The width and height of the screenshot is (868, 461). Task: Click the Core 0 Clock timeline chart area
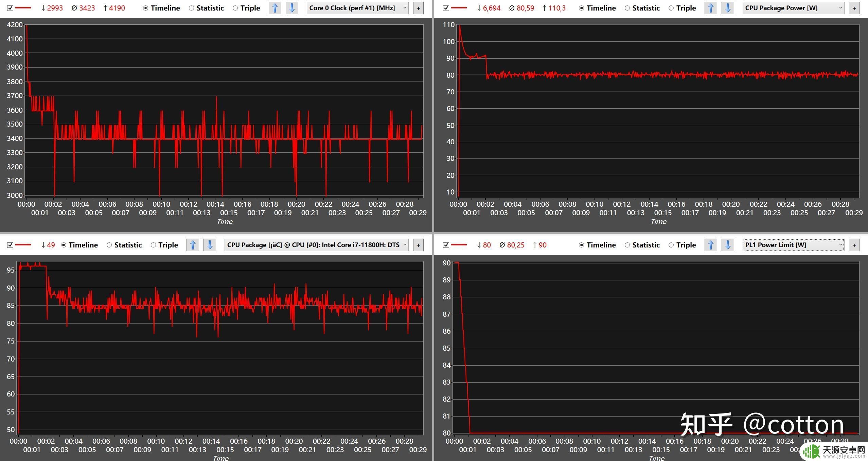pyautogui.click(x=224, y=111)
